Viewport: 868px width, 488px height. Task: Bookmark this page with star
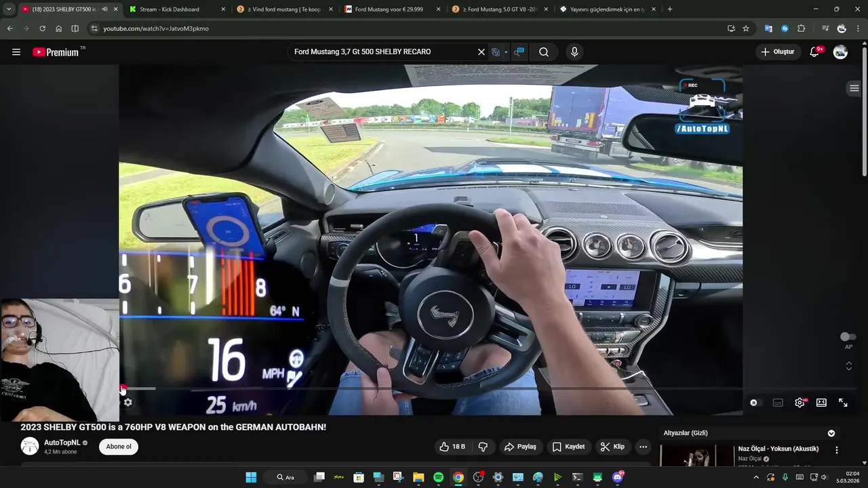[x=746, y=28]
